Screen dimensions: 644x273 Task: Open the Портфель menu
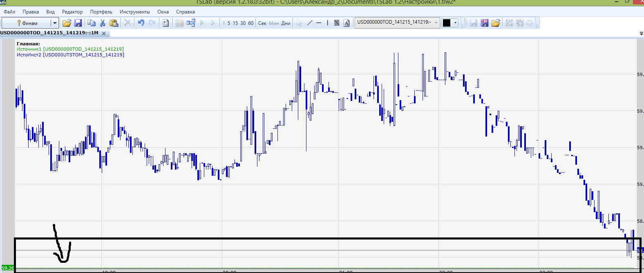101,12
